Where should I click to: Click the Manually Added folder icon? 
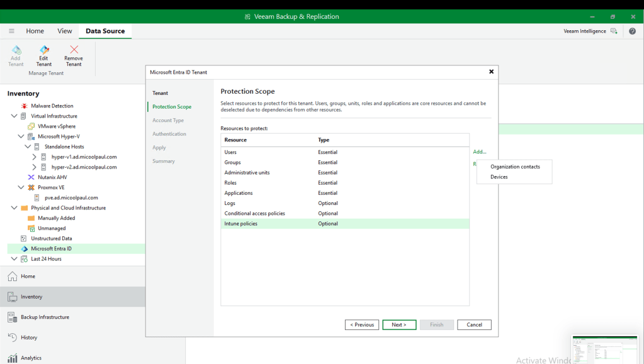31,218
